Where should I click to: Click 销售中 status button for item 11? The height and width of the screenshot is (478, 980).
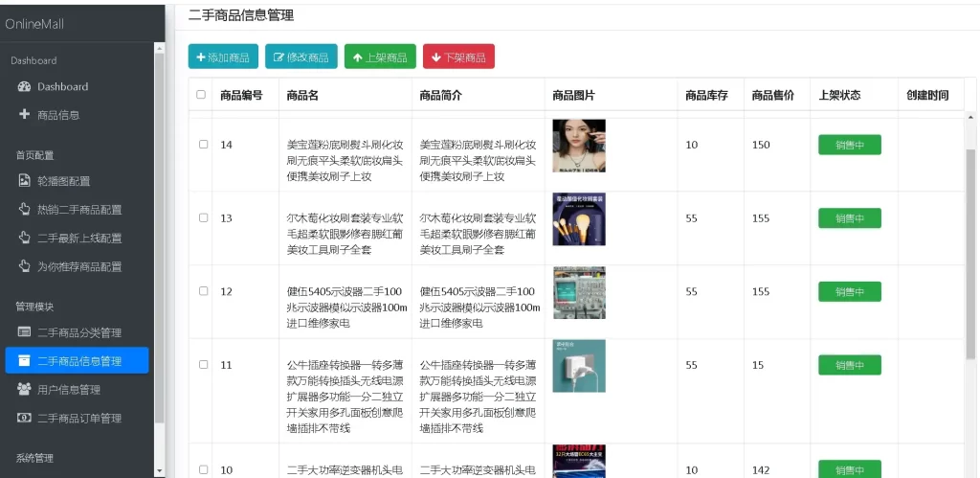point(850,365)
